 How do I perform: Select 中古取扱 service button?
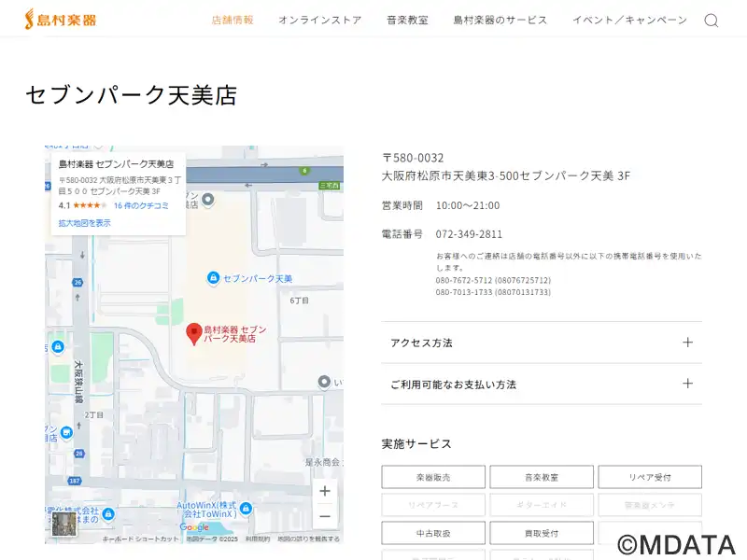[x=433, y=533]
